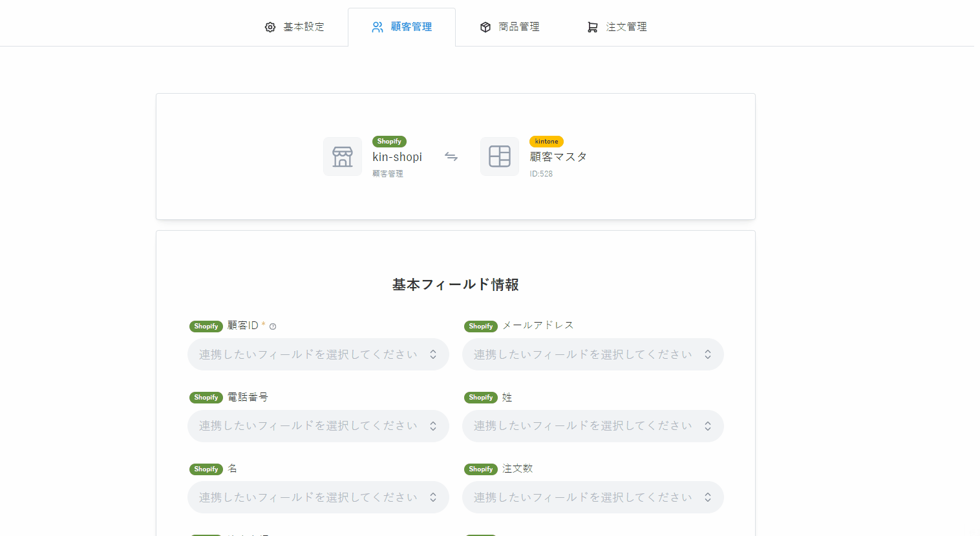Switch to the 商品管理 tab
The image size is (980, 536).
pyautogui.click(x=518, y=27)
